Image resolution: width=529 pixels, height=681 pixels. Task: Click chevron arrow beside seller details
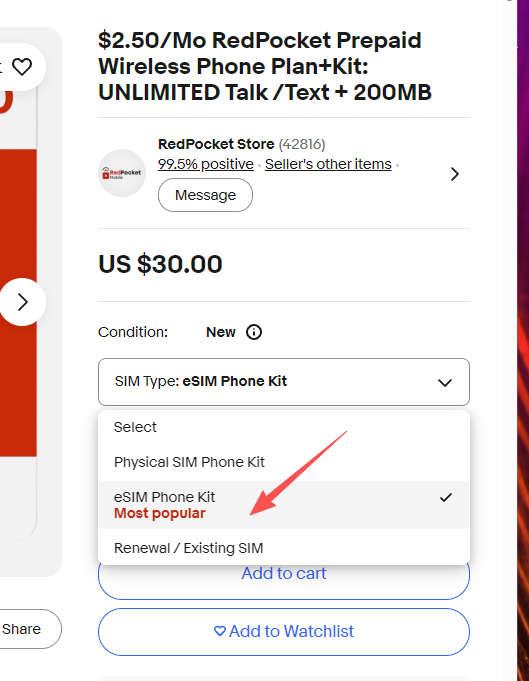454,174
